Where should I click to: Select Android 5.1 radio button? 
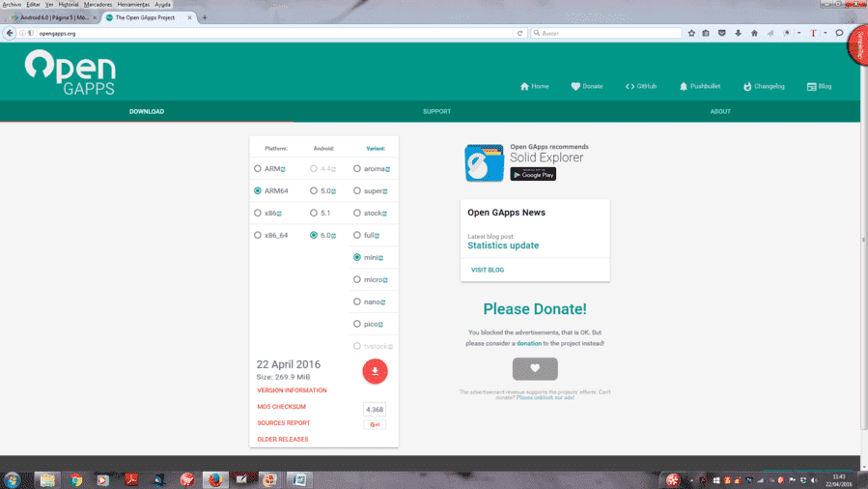click(x=314, y=213)
